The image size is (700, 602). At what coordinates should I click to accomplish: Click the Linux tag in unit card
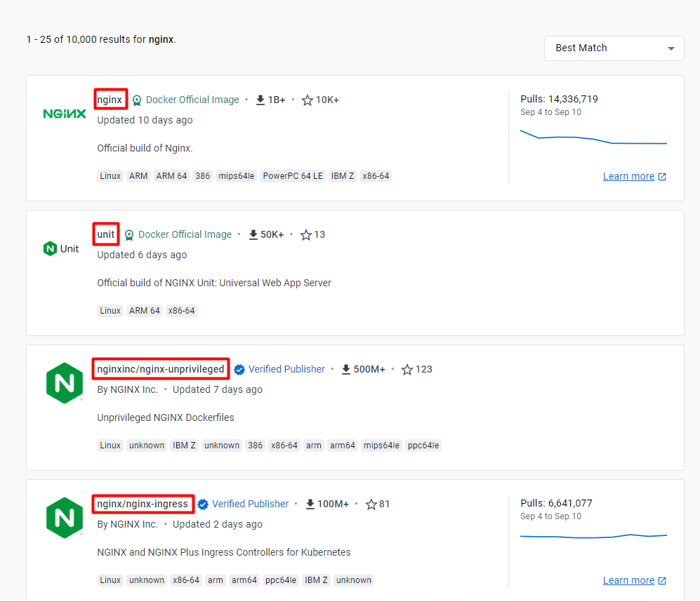click(110, 311)
